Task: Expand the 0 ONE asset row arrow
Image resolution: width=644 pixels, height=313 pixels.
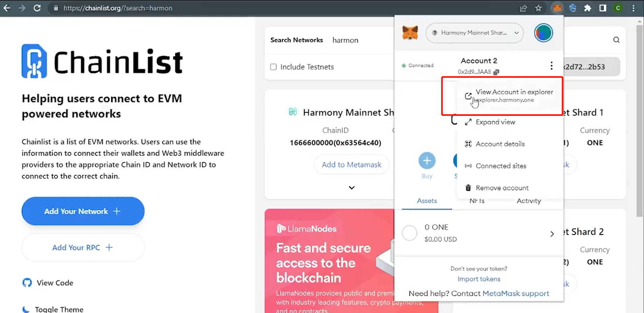Action: (552, 233)
